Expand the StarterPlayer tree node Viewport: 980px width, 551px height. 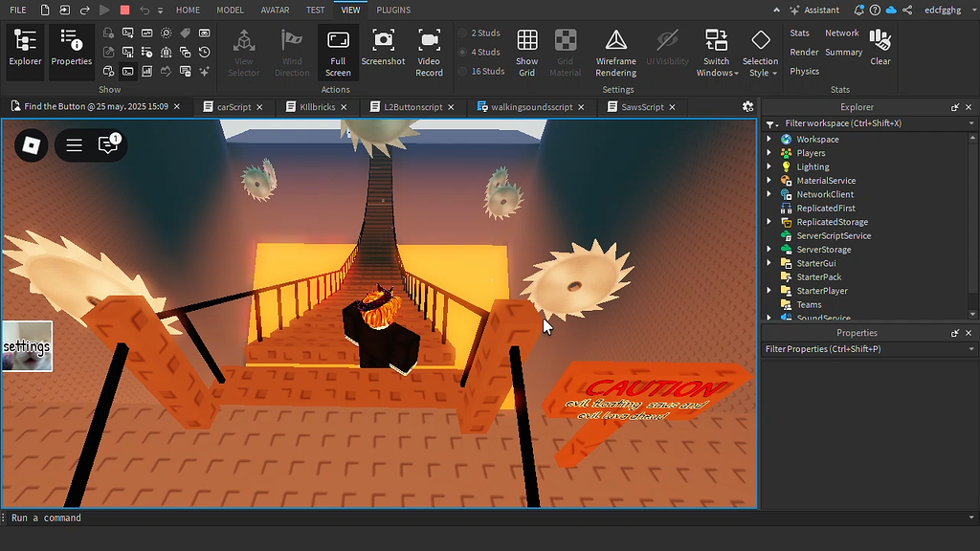pyautogui.click(x=768, y=291)
